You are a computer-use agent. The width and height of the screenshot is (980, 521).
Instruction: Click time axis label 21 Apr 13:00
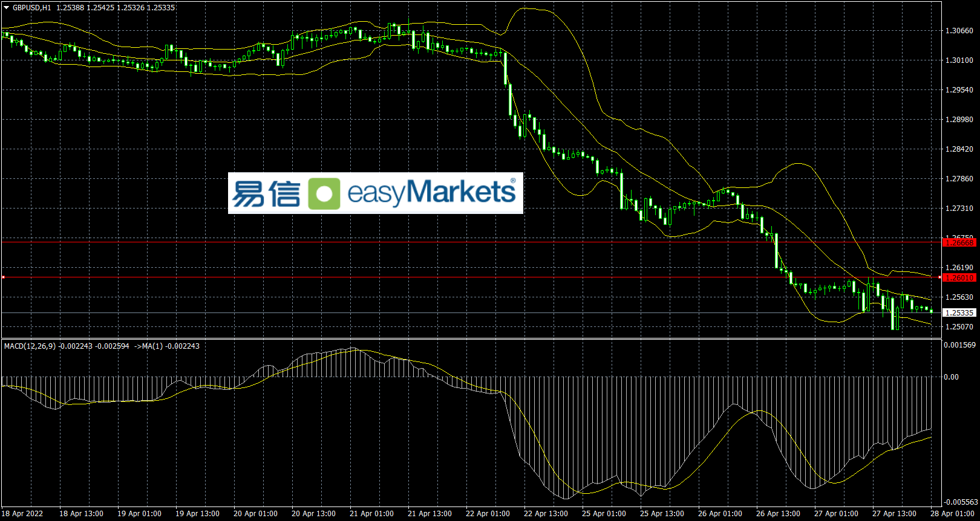430,514
